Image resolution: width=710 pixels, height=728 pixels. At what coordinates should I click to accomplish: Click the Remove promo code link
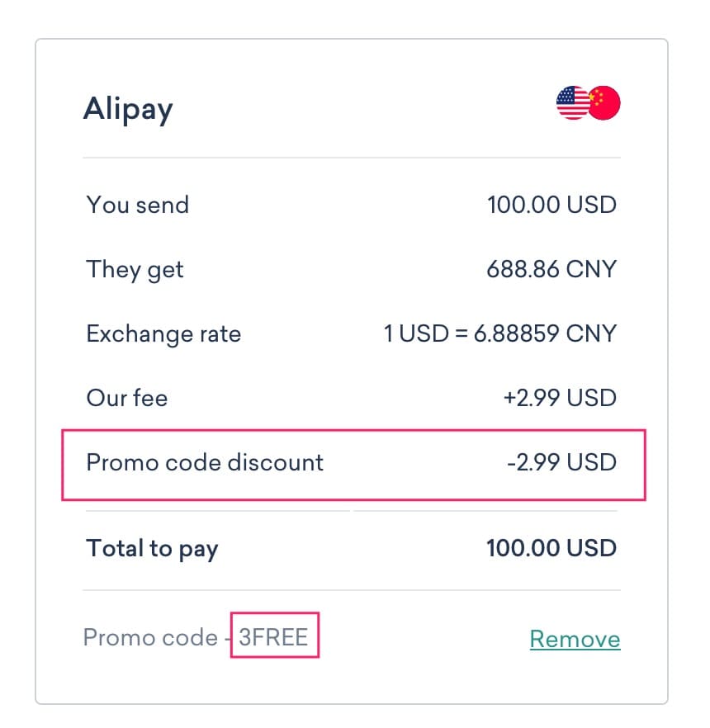pyautogui.click(x=575, y=639)
